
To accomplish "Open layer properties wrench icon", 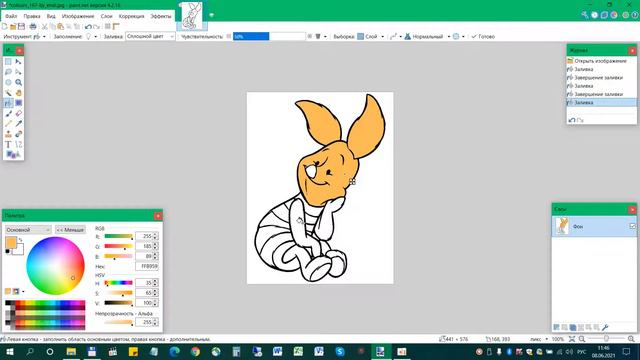I will coord(605,327).
